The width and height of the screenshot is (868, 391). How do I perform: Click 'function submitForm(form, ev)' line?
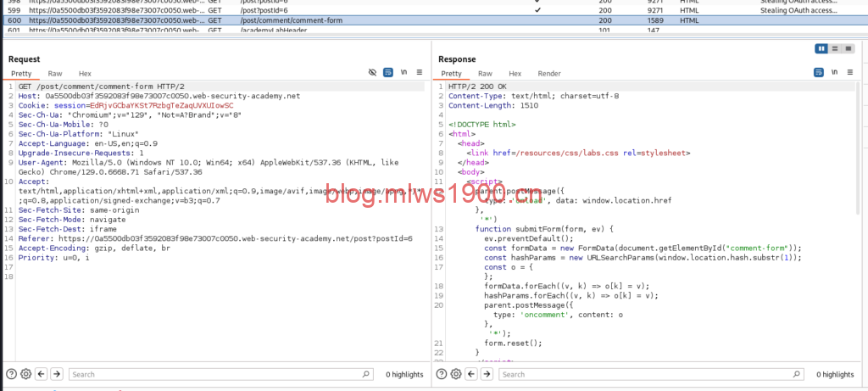pyautogui.click(x=545, y=229)
